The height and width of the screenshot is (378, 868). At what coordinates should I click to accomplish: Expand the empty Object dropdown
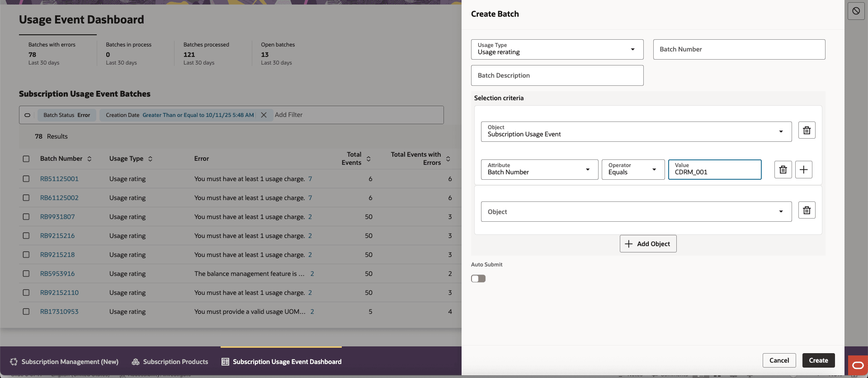636,211
